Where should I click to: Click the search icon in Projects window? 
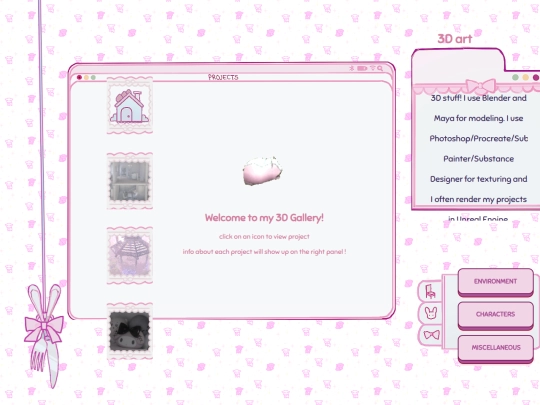point(380,69)
